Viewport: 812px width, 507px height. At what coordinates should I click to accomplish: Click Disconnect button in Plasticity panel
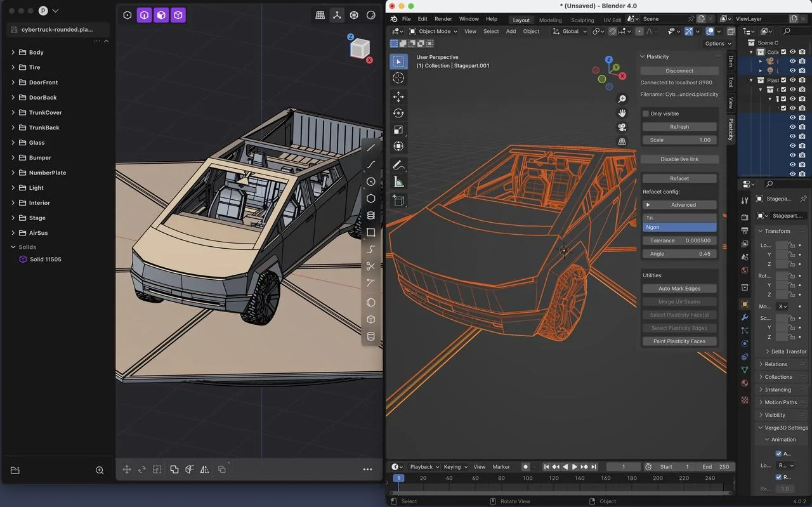point(679,70)
